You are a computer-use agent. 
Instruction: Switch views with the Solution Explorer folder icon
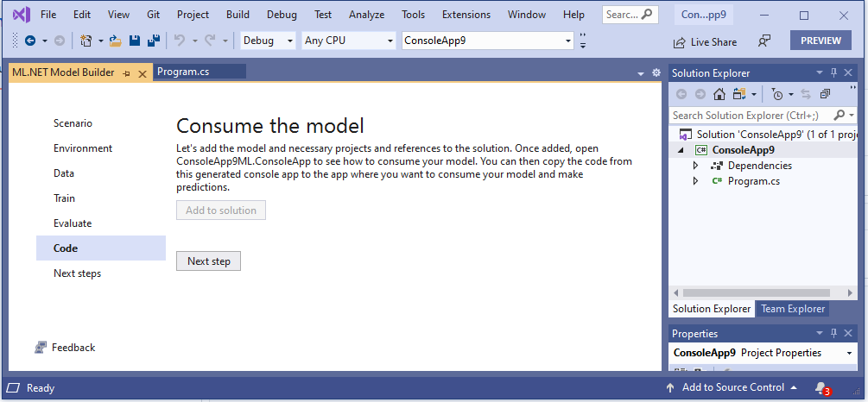coord(739,95)
